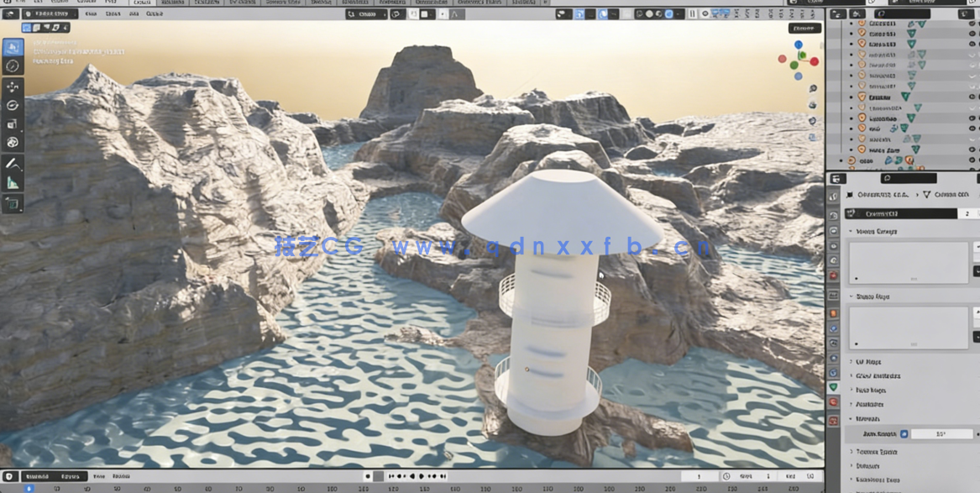Screen dimensions: 980x493
Task: Click the 3D cursor tool icon
Action: (12, 64)
